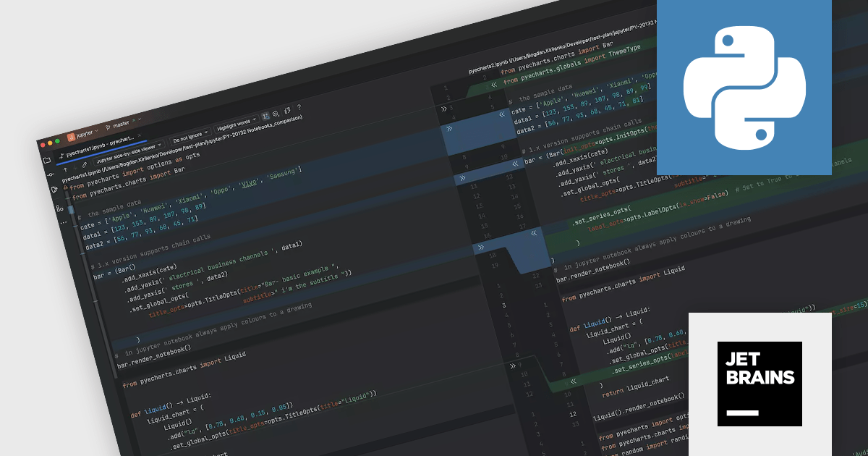
Task: Select the pycharts1.ipynb diff tab
Action: (x=99, y=145)
